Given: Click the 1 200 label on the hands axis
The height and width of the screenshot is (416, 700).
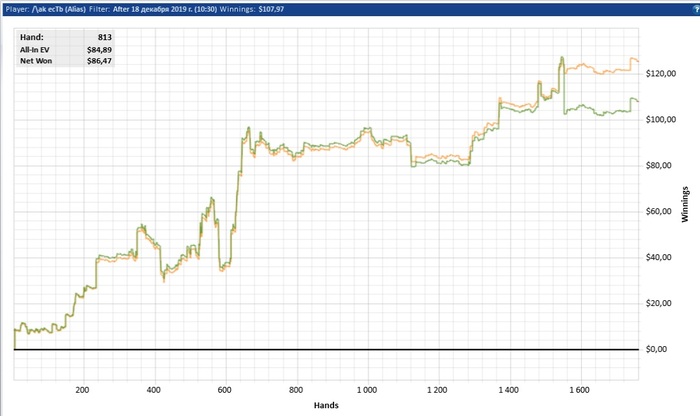Looking at the screenshot, I should point(437,390).
